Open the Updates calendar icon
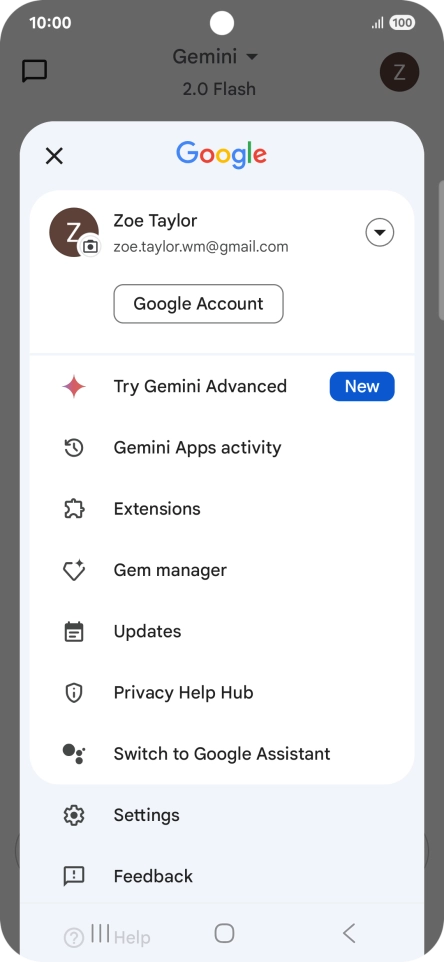The width and height of the screenshot is (444, 962). click(74, 632)
